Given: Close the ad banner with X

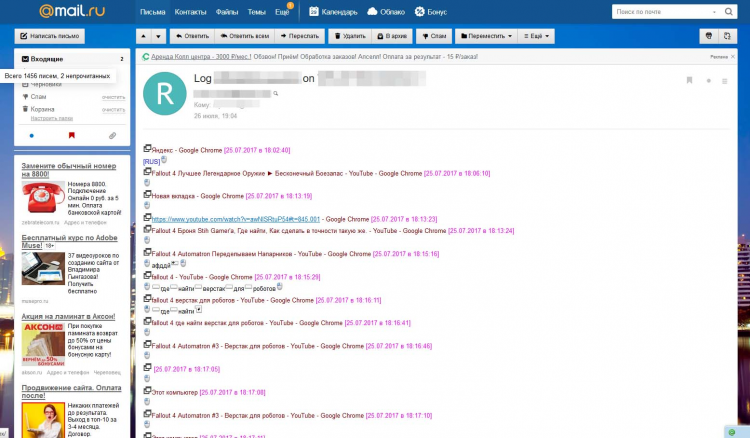Looking at the screenshot, I should click(x=733, y=56).
